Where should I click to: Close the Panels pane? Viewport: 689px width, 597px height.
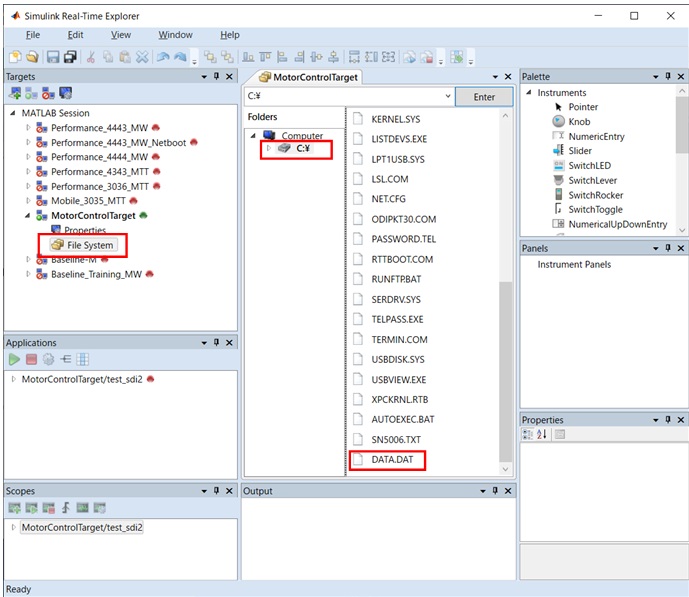tap(681, 248)
